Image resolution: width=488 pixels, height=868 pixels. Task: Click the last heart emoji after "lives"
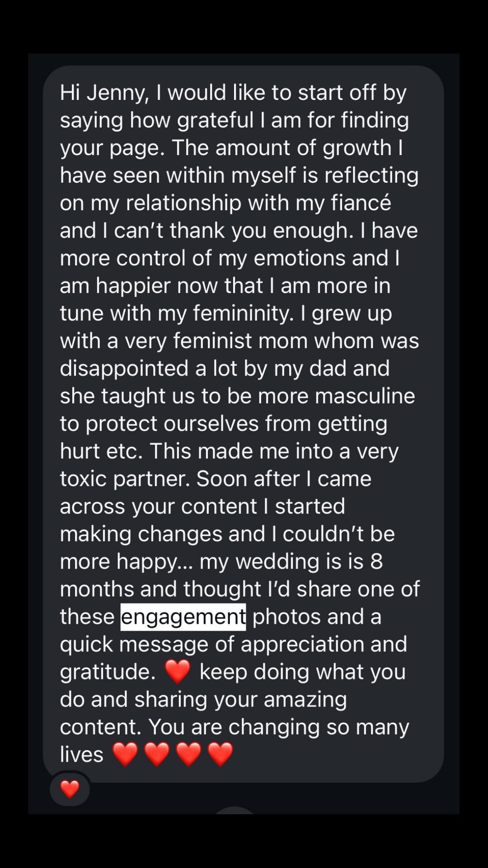[220, 755]
